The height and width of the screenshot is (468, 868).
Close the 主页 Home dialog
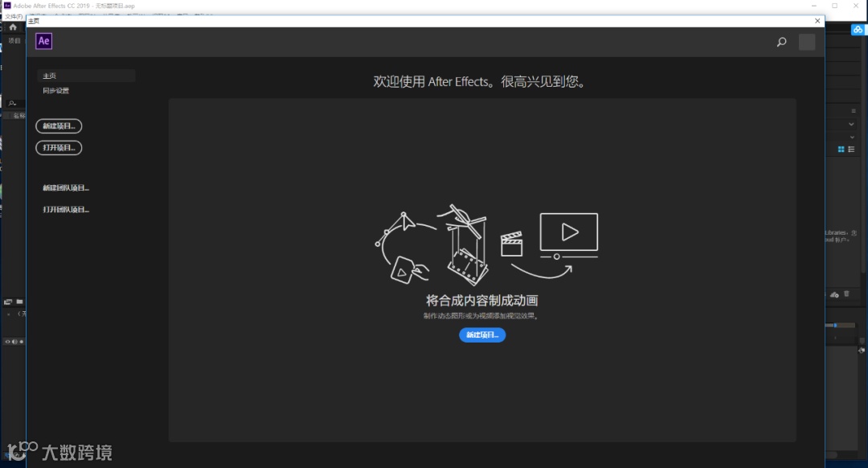[x=817, y=20]
